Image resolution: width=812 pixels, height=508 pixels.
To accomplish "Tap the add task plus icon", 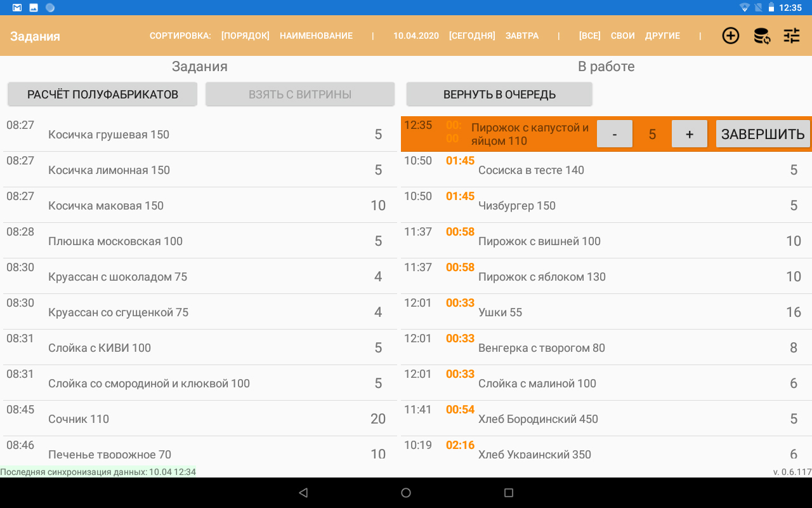I will [x=731, y=36].
